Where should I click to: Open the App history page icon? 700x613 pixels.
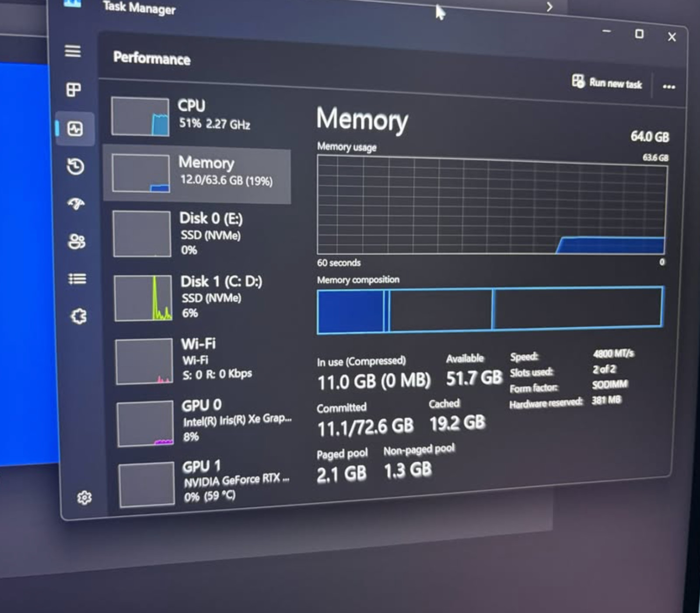pyautogui.click(x=75, y=167)
